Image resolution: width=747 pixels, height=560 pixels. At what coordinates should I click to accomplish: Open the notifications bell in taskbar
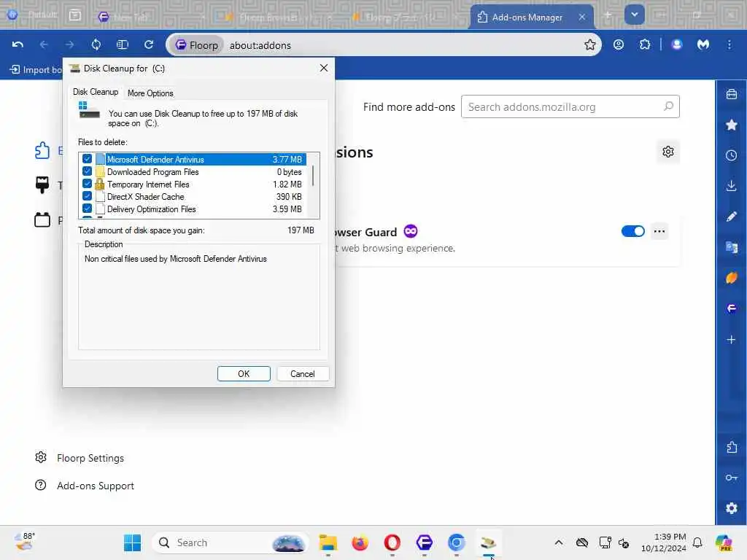click(697, 542)
